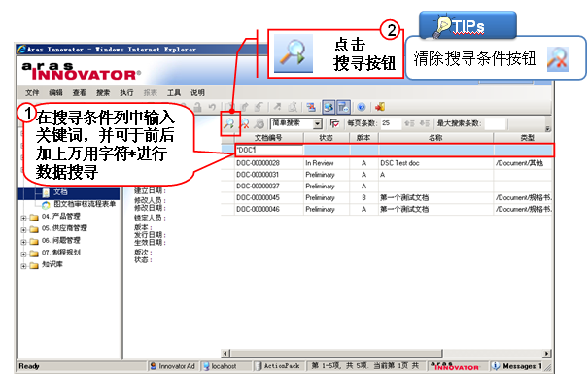Click the horizontal scrollbar at grid bottom
The height and width of the screenshot is (374, 588).
click(386, 353)
